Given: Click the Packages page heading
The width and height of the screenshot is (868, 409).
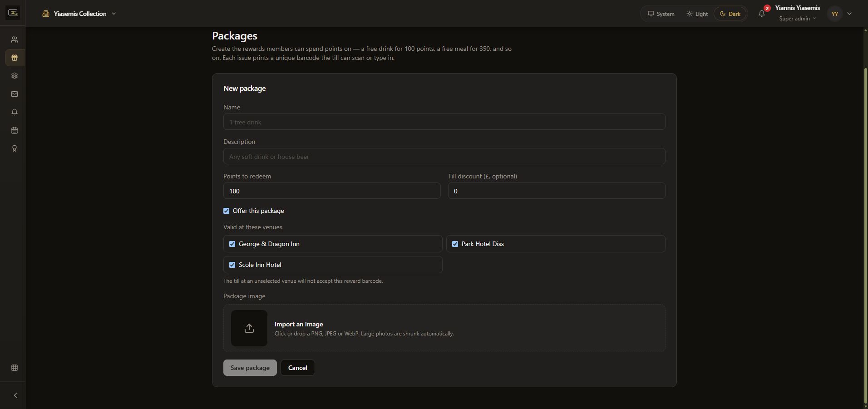Looking at the screenshot, I should coord(235,36).
